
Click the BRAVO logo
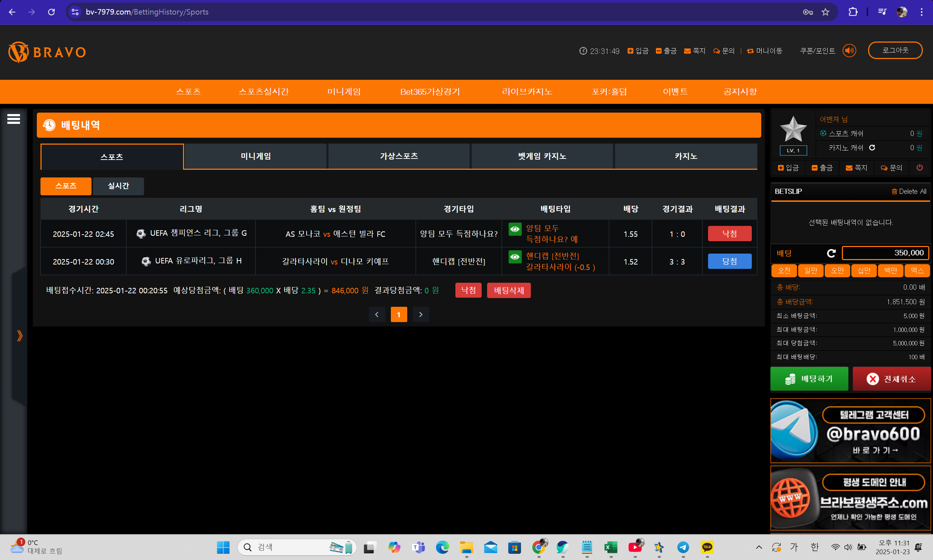pos(47,52)
